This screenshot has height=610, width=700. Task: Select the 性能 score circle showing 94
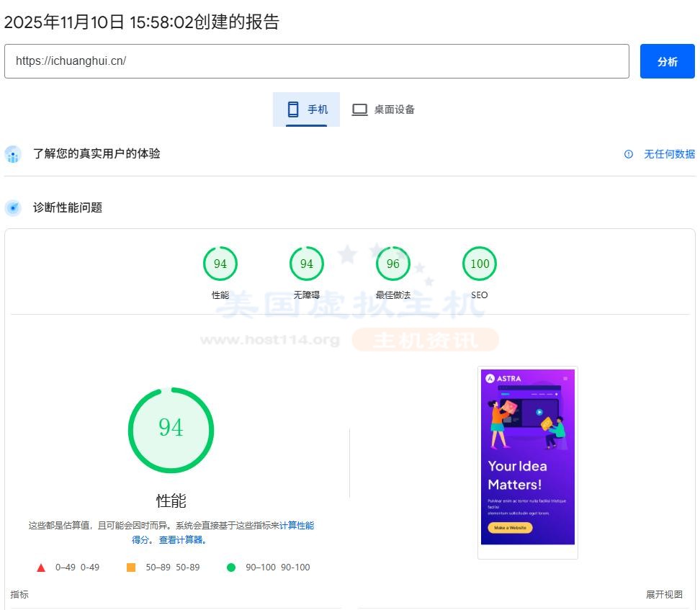(x=220, y=263)
